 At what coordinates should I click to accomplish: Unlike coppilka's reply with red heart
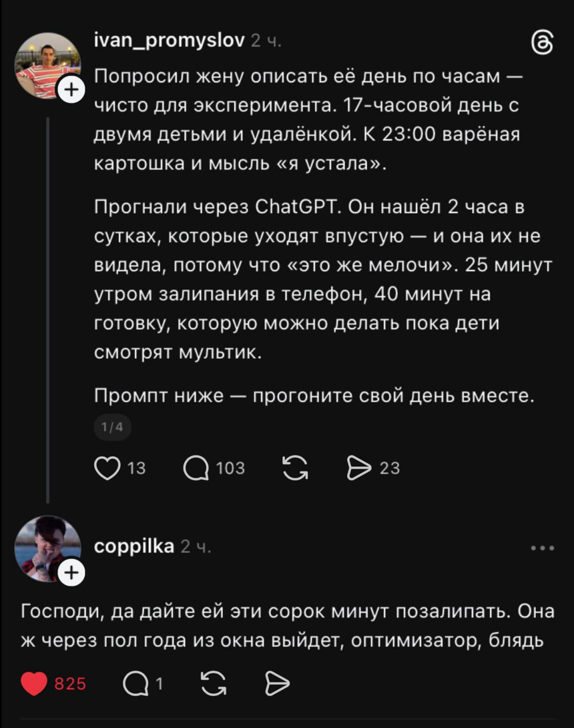(x=34, y=683)
